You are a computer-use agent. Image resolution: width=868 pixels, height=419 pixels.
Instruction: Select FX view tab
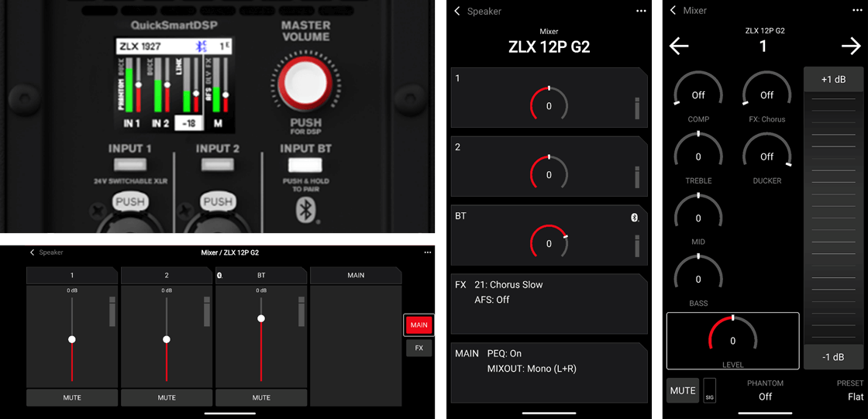coord(419,349)
